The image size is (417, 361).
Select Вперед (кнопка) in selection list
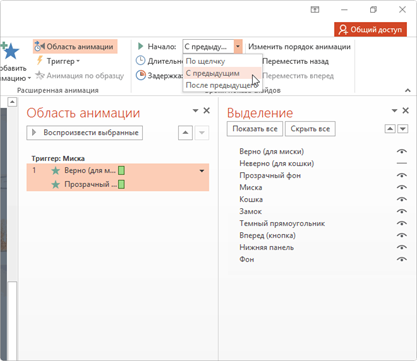pos(267,236)
